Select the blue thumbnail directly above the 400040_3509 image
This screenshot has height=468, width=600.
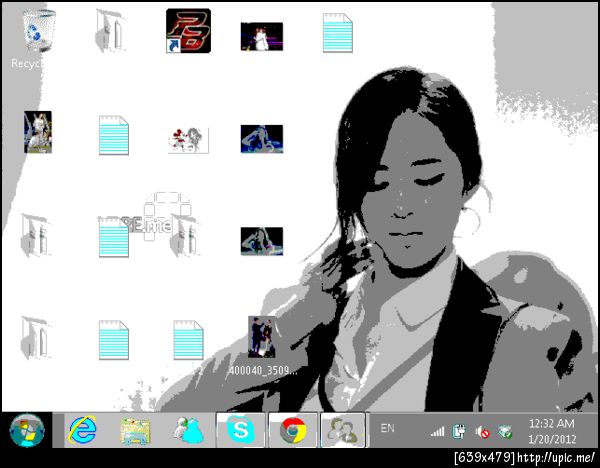(262, 241)
